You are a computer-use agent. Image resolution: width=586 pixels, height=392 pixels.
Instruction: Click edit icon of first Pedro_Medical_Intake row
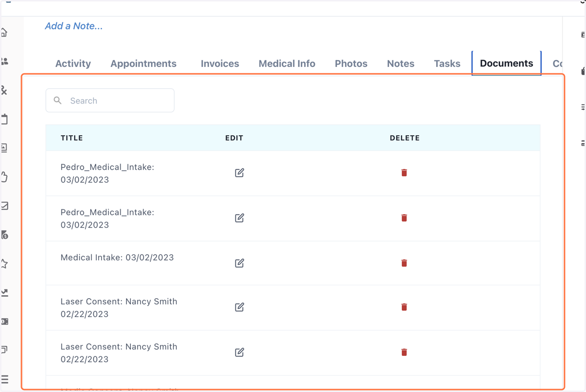tap(239, 173)
